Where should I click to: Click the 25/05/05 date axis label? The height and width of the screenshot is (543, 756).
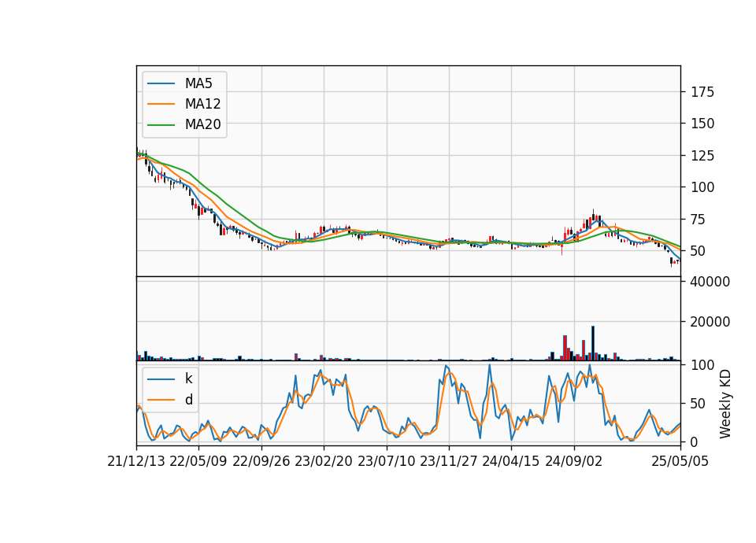tap(680, 461)
